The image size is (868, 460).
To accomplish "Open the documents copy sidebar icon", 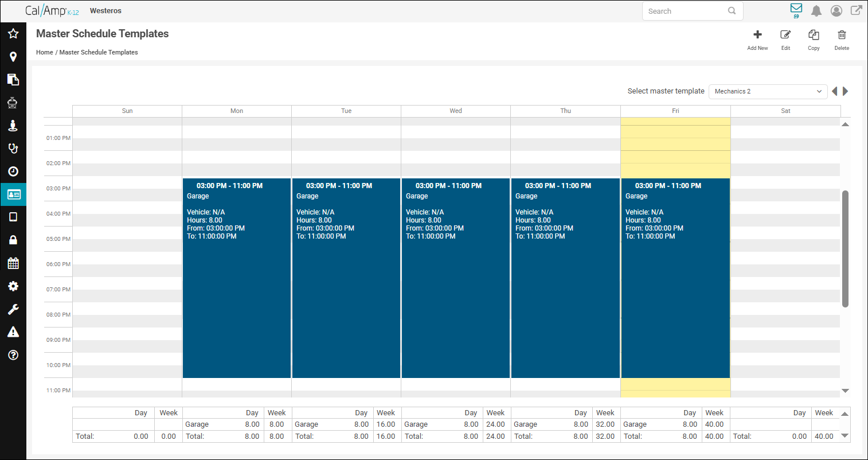I will click(x=13, y=80).
